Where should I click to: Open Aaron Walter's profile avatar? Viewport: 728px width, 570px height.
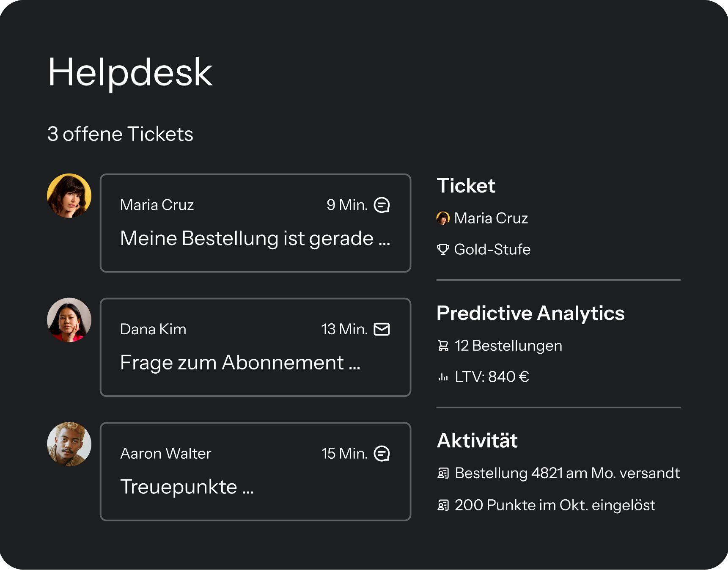[69, 444]
